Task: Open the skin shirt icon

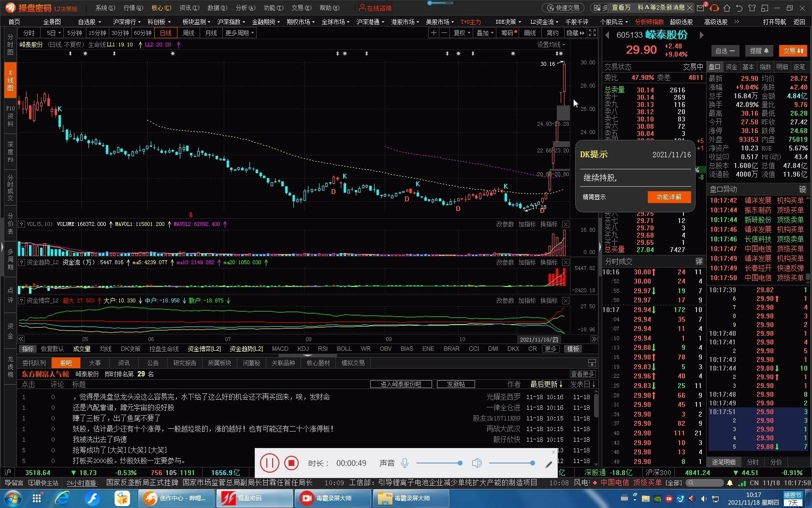Action: (x=752, y=8)
